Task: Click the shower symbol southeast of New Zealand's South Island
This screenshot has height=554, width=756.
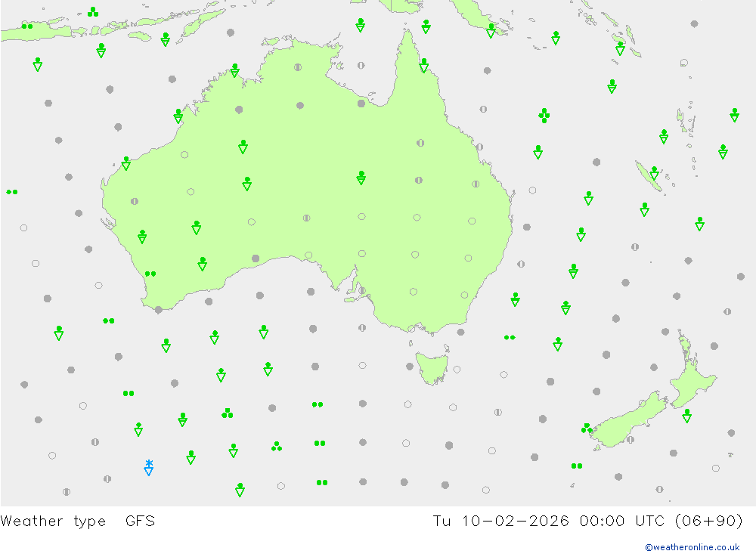Action: point(687,416)
